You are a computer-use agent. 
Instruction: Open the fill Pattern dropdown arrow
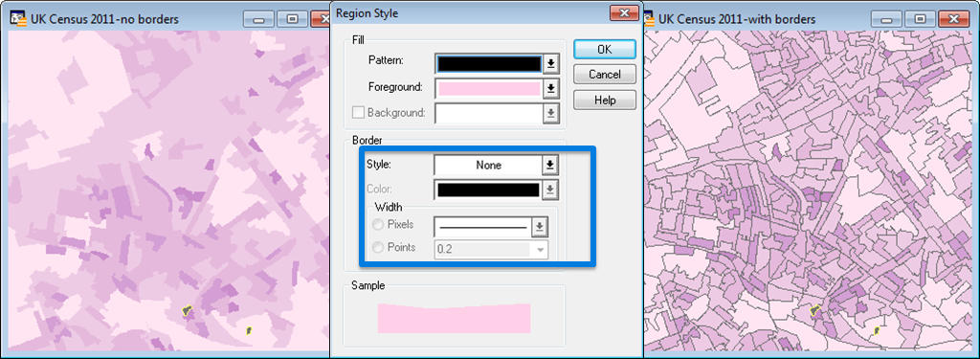pyautogui.click(x=550, y=63)
